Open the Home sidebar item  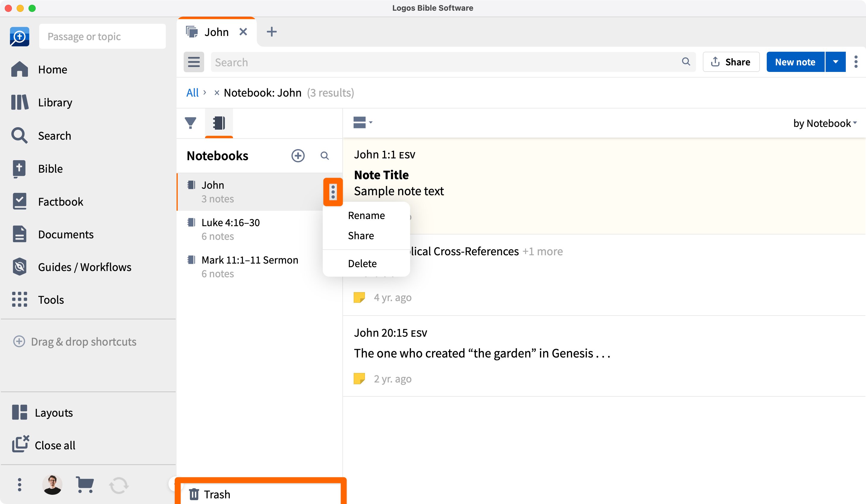[x=39, y=70]
